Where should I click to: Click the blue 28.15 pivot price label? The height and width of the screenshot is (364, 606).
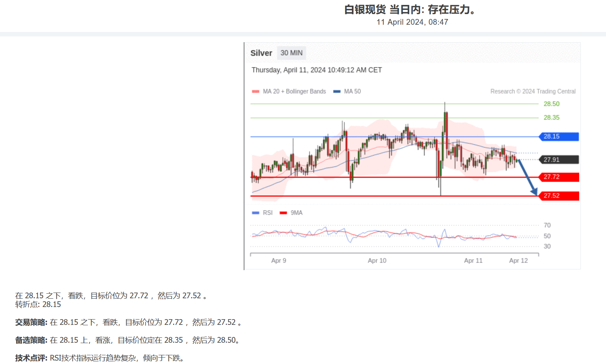559,136
